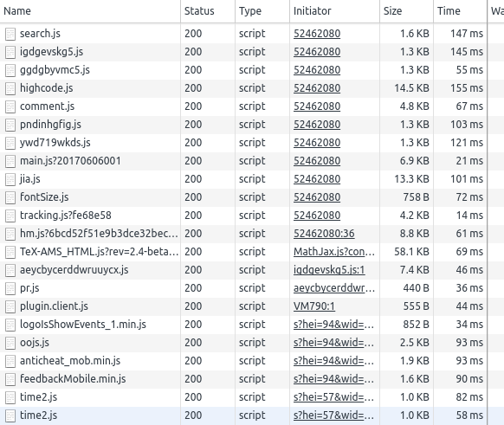Image resolution: width=504 pixels, height=425 pixels.
Task: Click the file icon beside jia.js
Action: tap(10, 179)
